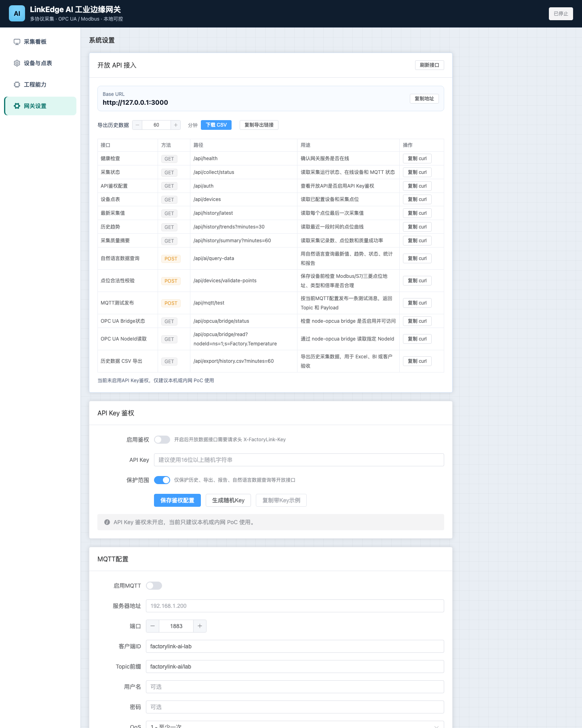Toggle the 启用鉴权 switch
The width and height of the screenshot is (582, 728).
tap(162, 440)
